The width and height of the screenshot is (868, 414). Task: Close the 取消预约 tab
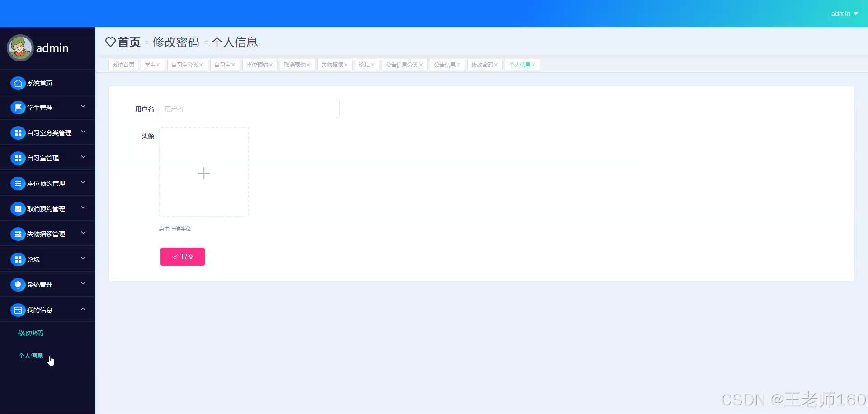tap(308, 65)
